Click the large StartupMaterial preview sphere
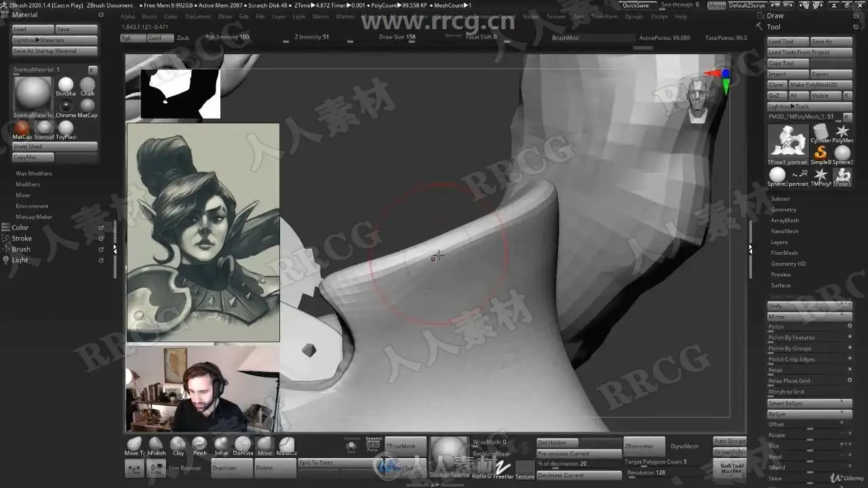 click(33, 96)
